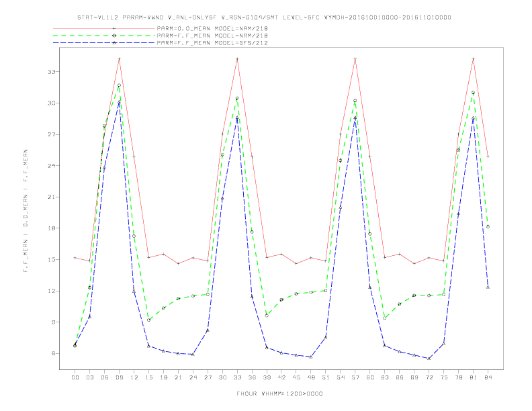This screenshot has height=411, width=532.
Task: Click green circle data point at hour 84
Action: coord(488,227)
